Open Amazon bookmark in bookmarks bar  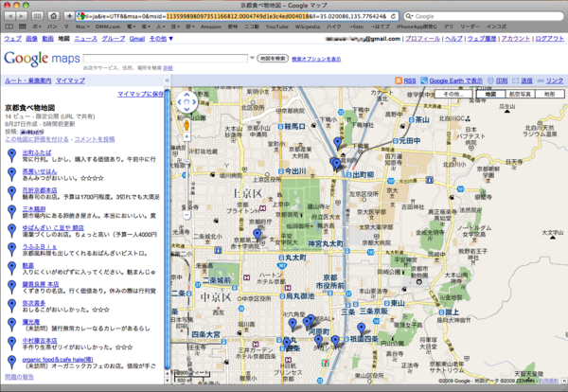tap(211, 27)
